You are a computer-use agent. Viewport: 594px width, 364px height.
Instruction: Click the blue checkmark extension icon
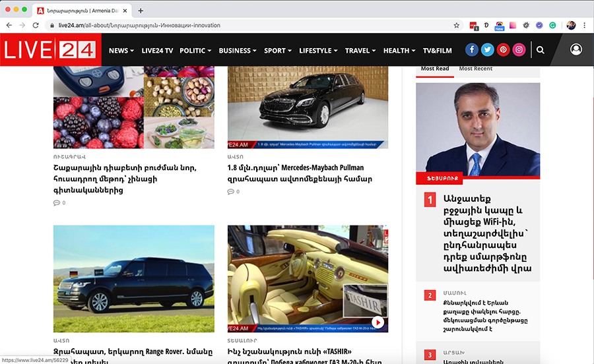539,25
